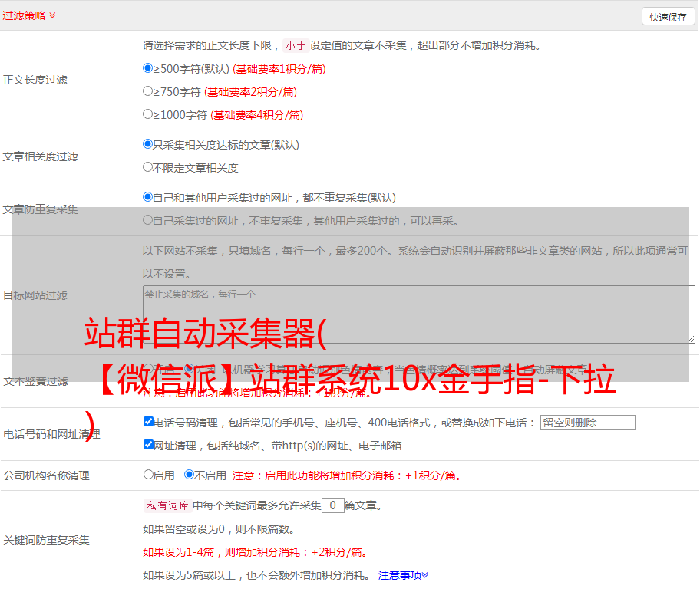Click the 如果设为5篇或以上 hint text
Screen dimensions: 700x589
256,576
